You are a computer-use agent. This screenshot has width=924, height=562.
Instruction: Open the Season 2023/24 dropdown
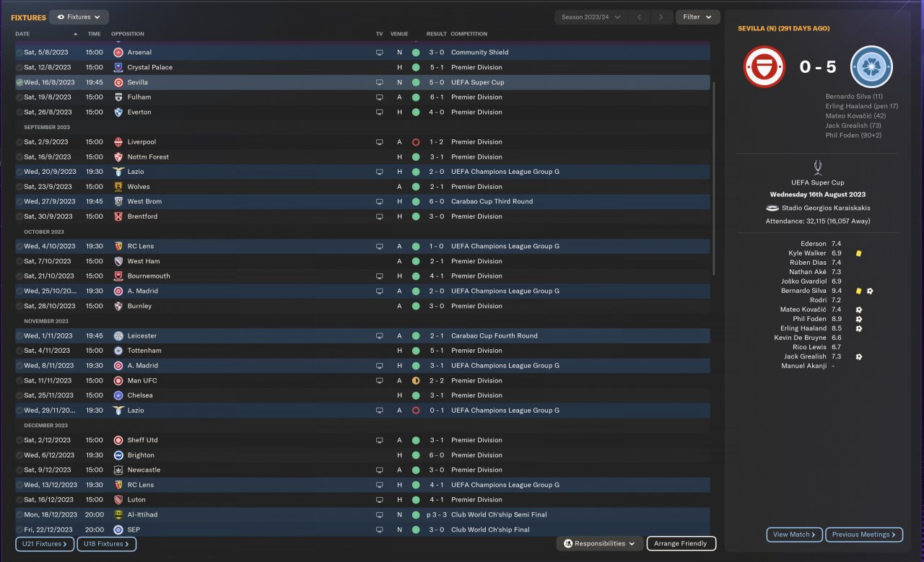591,17
